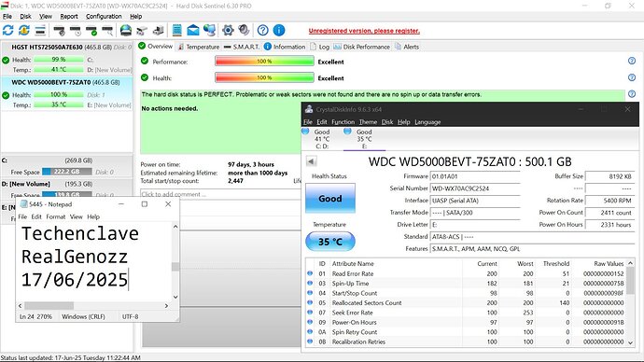Open the notepad report icon in toolbar
Image resolution: width=644 pixels, height=362 pixels.
point(177,31)
